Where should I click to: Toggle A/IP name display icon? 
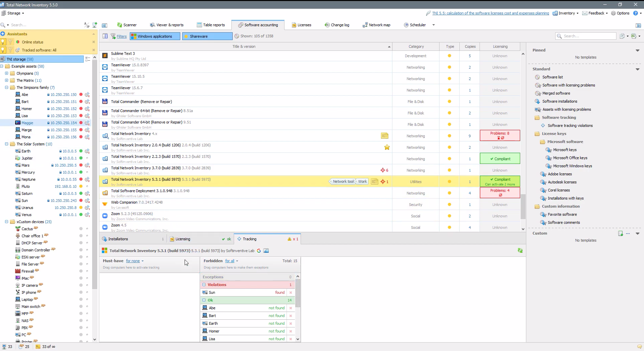[x=87, y=25]
